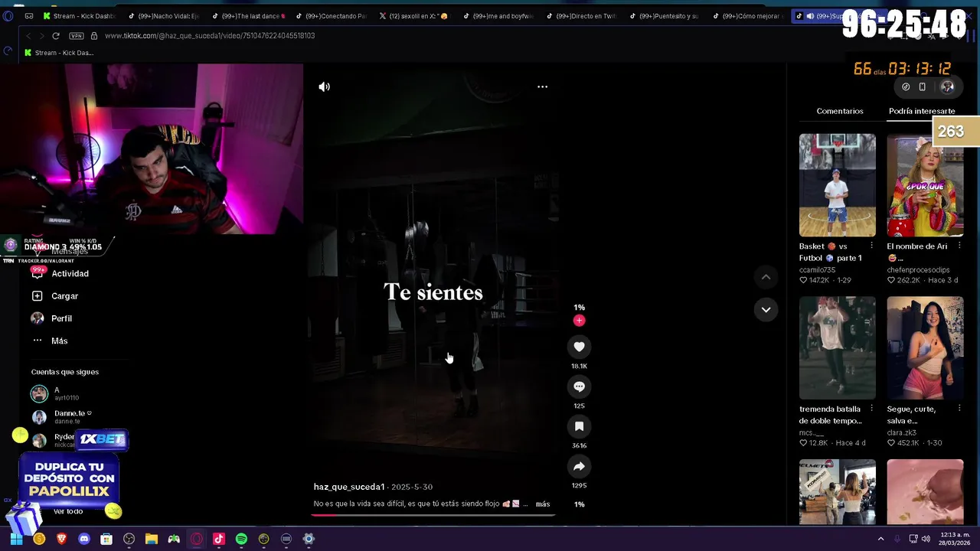Open tremenda batalla de doble tempo thumbnail

(838, 348)
